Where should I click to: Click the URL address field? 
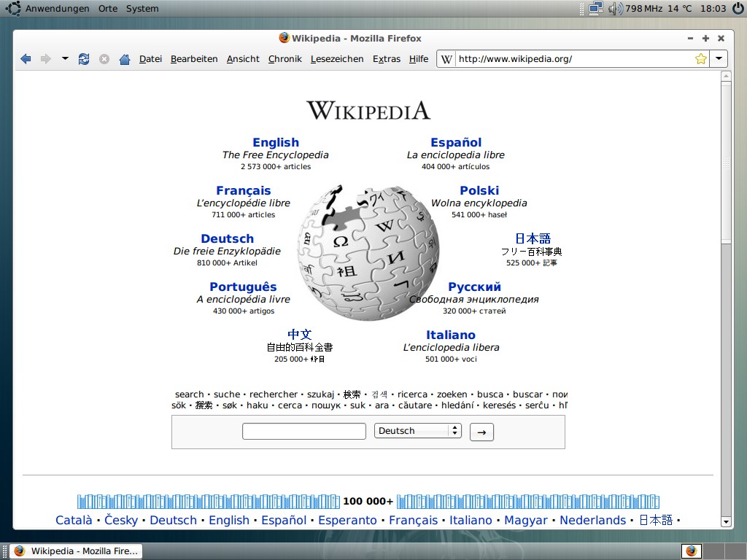click(574, 59)
